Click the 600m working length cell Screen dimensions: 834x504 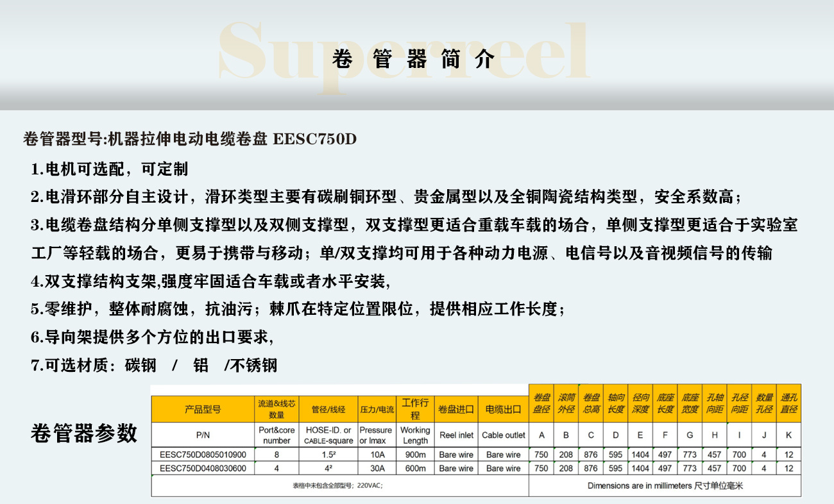coord(415,469)
